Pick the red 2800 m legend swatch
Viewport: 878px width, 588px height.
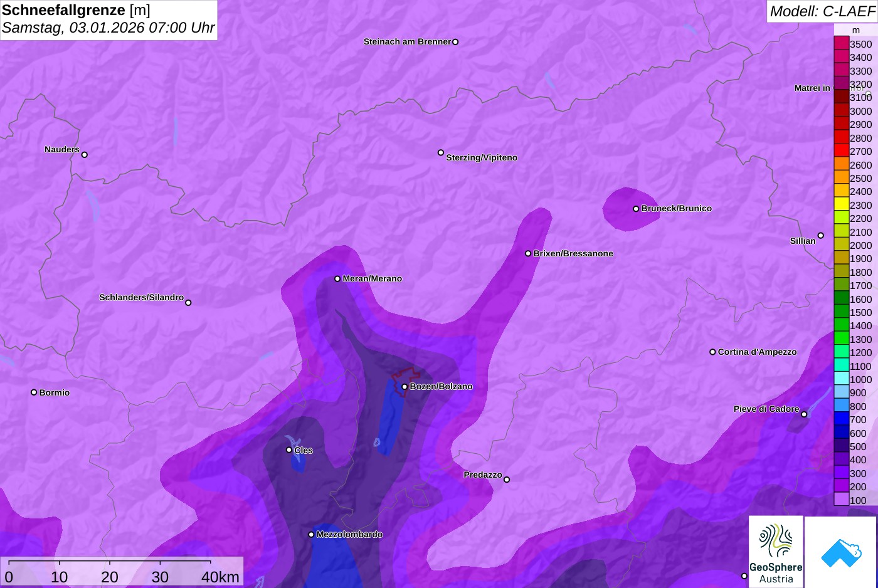[x=841, y=138]
